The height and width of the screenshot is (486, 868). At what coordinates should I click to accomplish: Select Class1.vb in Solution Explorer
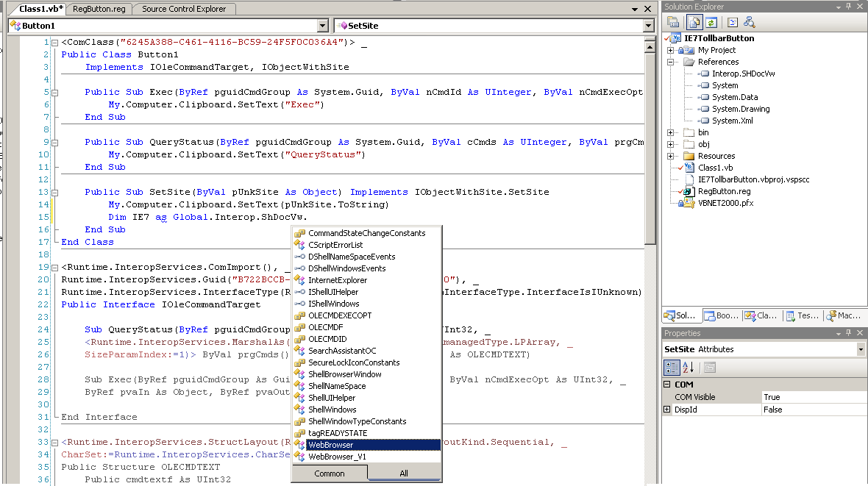click(x=715, y=168)
